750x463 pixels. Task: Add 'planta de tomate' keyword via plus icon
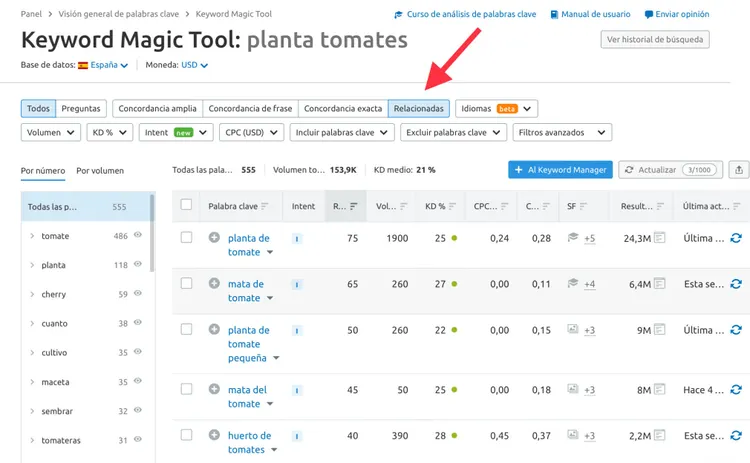pos(214,237)
